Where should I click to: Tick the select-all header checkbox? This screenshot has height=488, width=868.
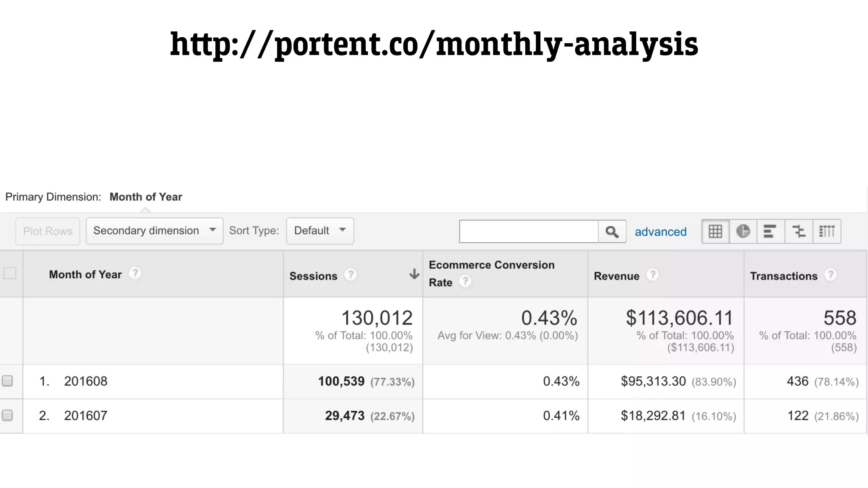[x=10, y=273]
